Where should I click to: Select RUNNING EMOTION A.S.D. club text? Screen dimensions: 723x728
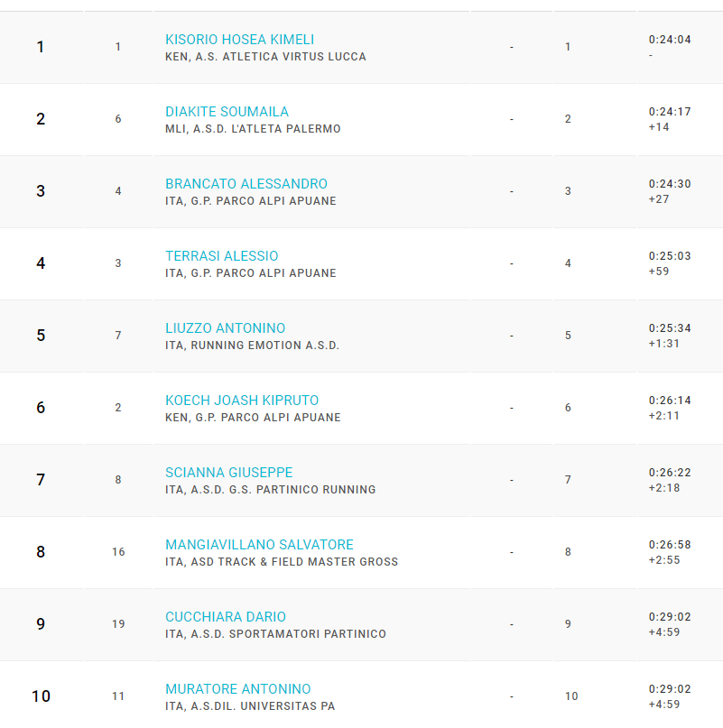coord(265,346)
